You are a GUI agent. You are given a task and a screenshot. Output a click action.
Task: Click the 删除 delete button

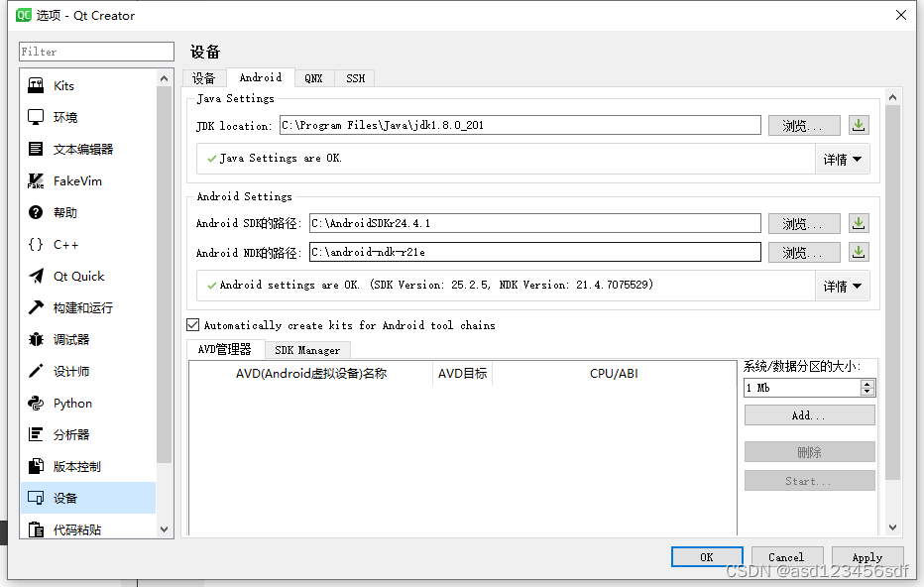[x=810, y=452]
